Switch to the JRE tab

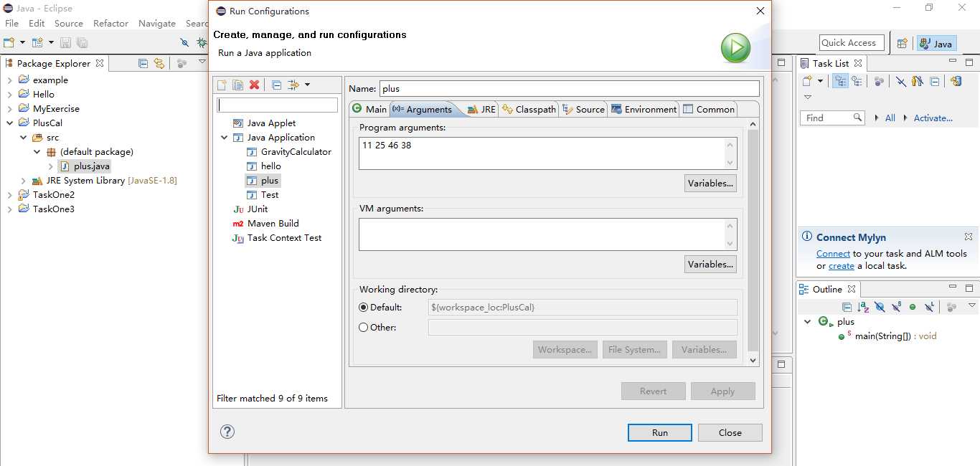(x=481, y=109)
